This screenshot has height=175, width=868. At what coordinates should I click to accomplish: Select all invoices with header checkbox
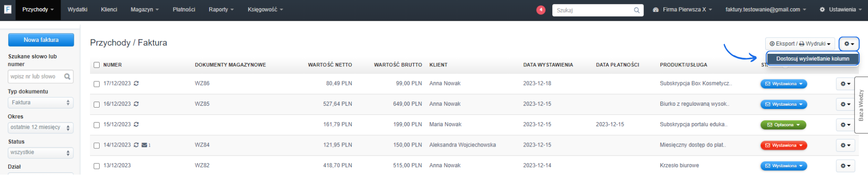[x=96, y=65]
